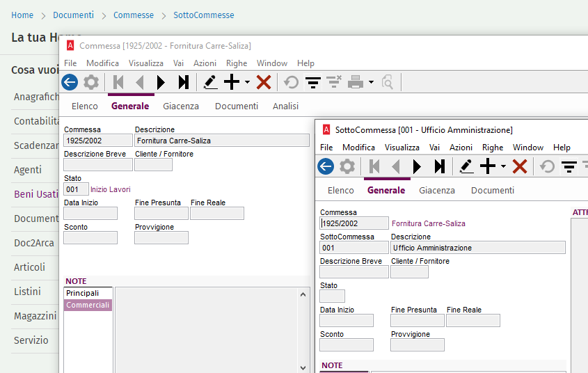Image resolution: width=588 pixels, height=373 pixels.
Task: Click Provvigione field in SottoCommessa window
Action: click(418, 345)
